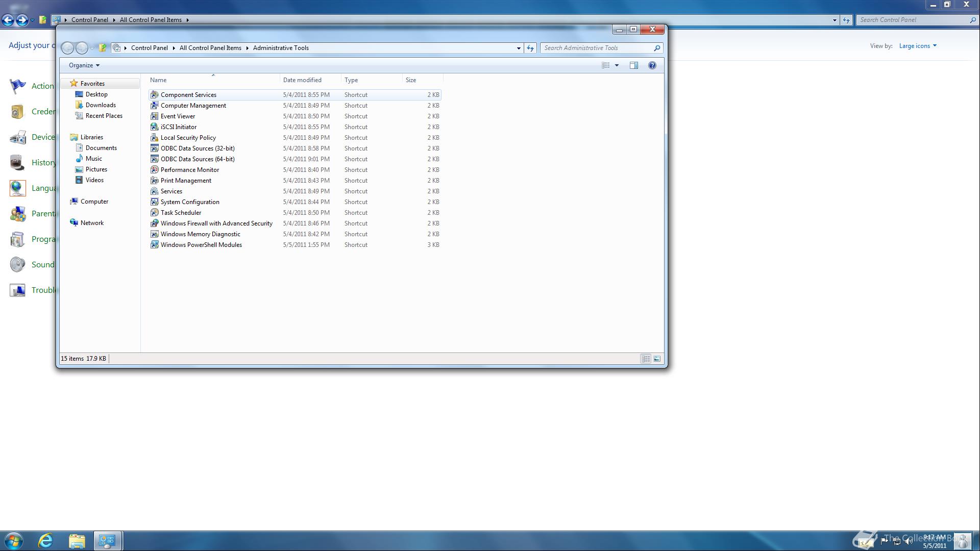Select the Local Security Policy icon
Viewport: 980px width, 551px height.
(x=154, y=138)
